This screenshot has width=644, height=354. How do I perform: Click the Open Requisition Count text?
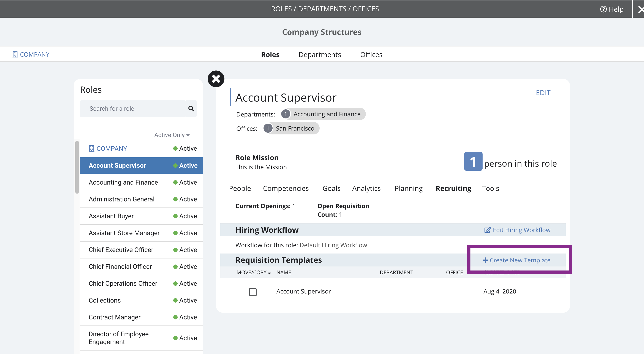tap(343, 210)
